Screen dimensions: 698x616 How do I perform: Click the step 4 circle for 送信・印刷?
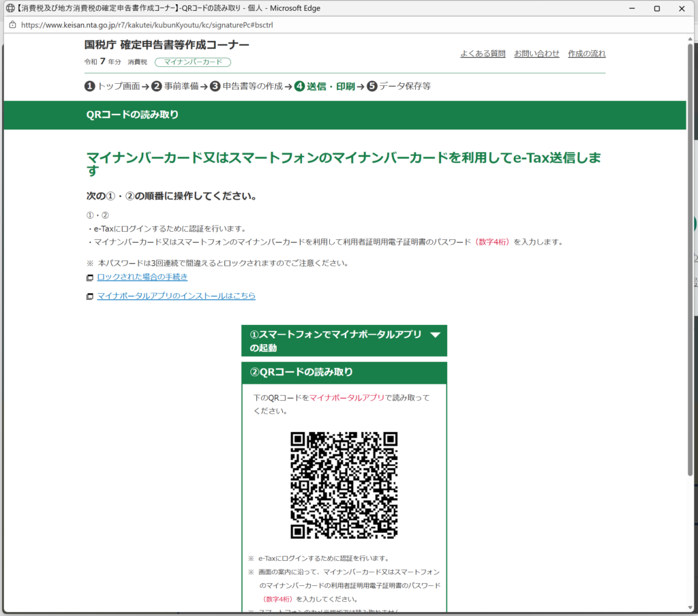coord(299,87)
